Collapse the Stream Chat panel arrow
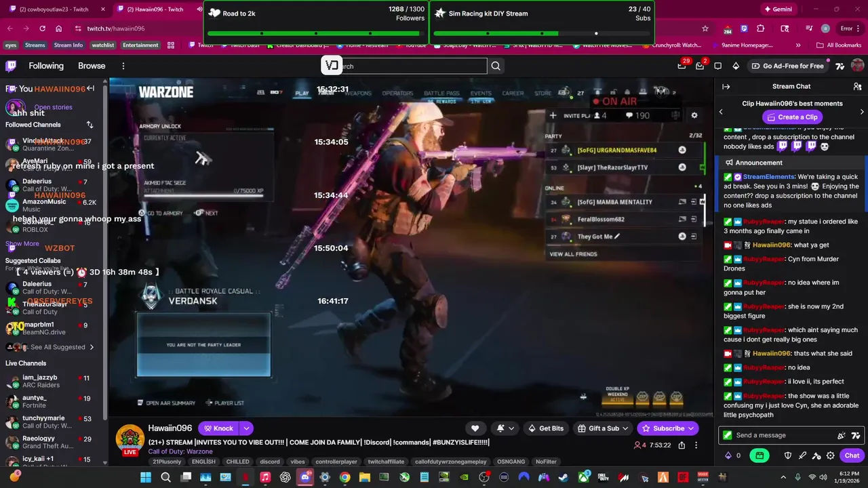Viewport: 868px width, 488px height. pyautogui.click(x=726, y=87)
